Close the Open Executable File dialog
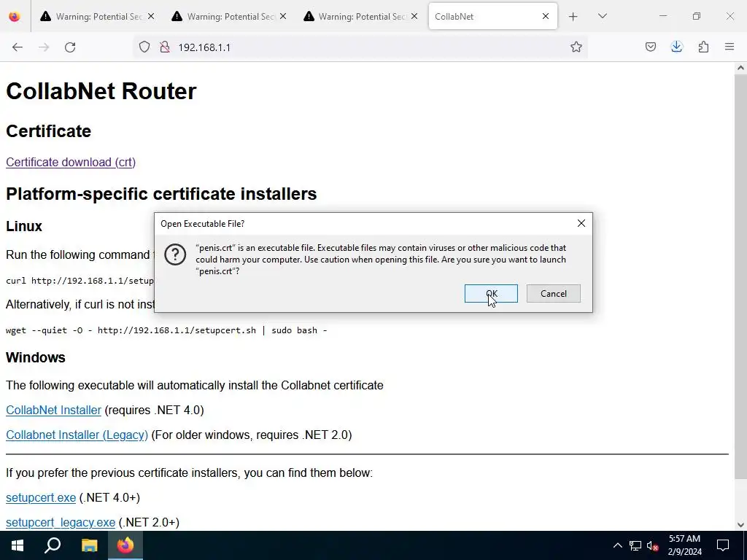Image resolution: width=747 pixels, height=560 pixels. [581, 223]
